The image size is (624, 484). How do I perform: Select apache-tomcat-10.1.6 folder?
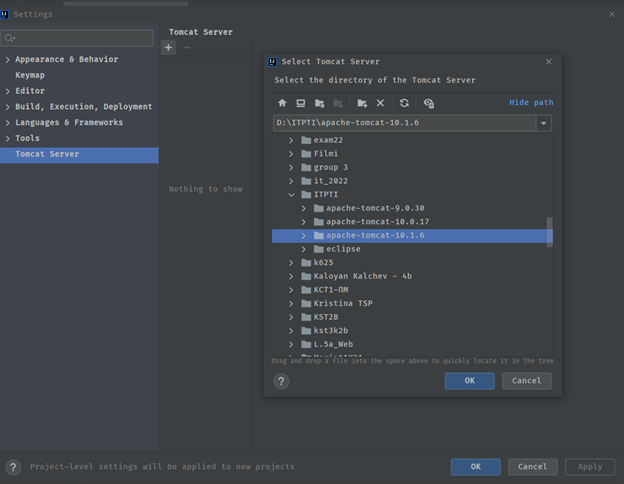coord(412,236)
